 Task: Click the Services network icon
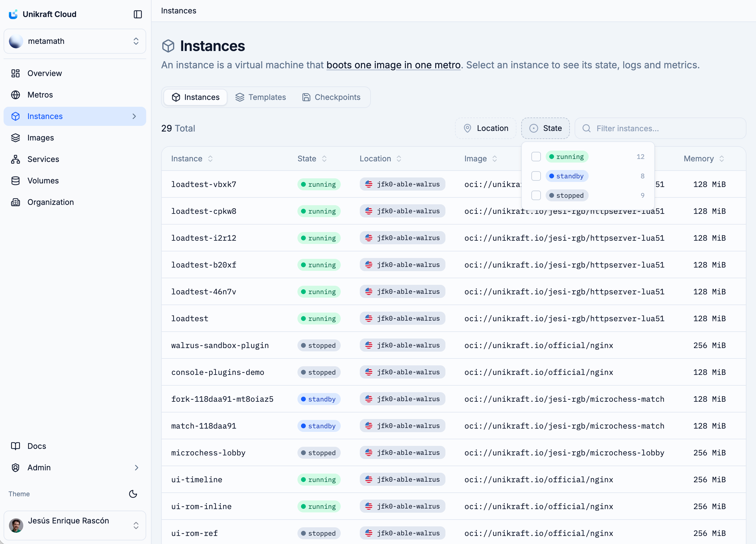pos(16,159)
